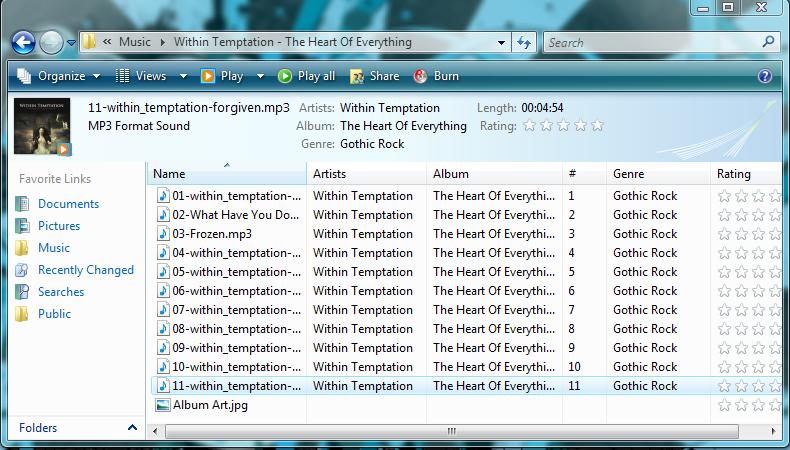Open the search magnifier icon
Viewport: 790px width, 450px height.
768,42
